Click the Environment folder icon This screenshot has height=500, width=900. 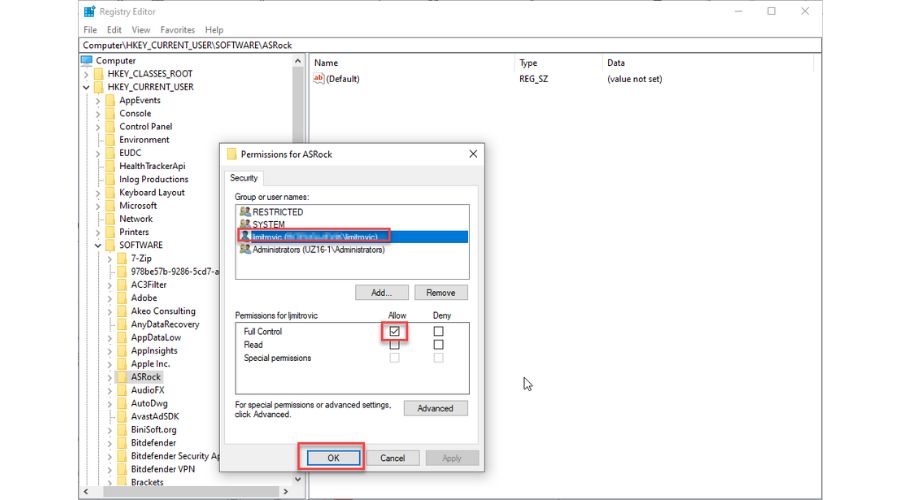[x=110, y=139]
